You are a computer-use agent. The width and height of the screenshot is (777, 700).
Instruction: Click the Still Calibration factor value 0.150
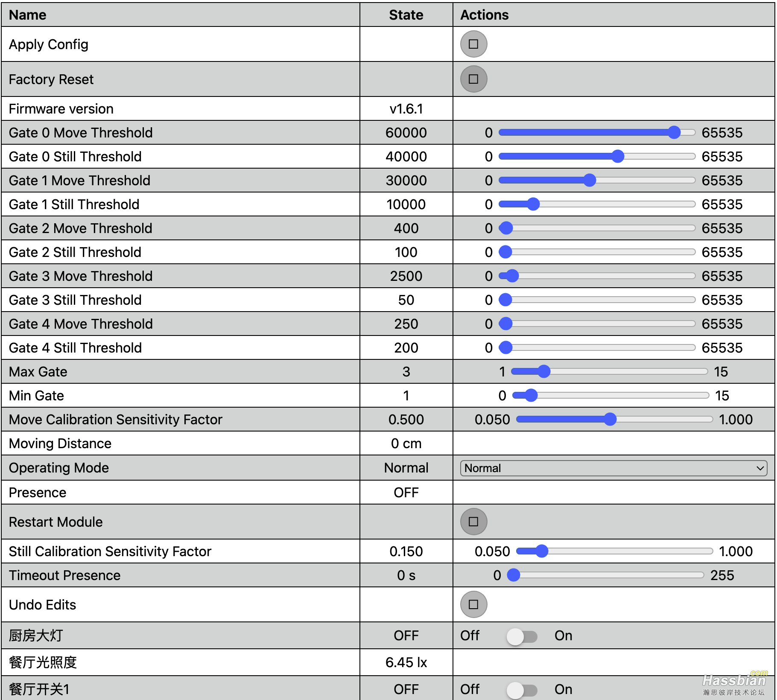[x=406, y=551]
